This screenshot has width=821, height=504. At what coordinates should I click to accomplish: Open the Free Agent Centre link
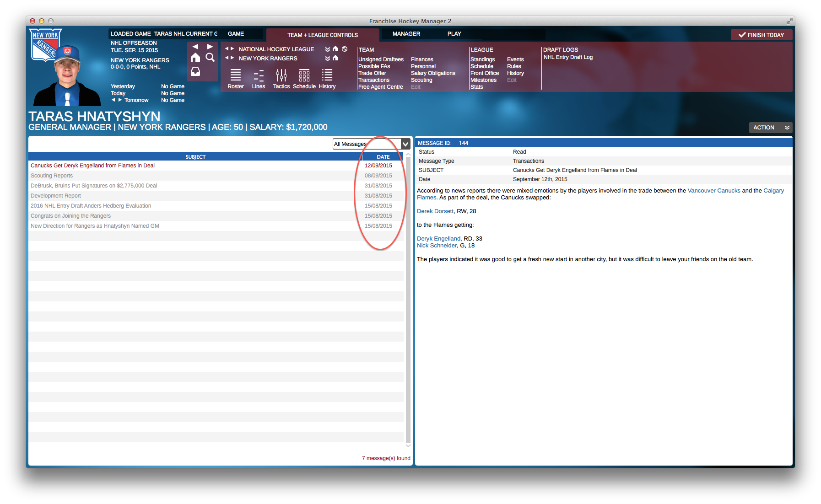(380, 87)
